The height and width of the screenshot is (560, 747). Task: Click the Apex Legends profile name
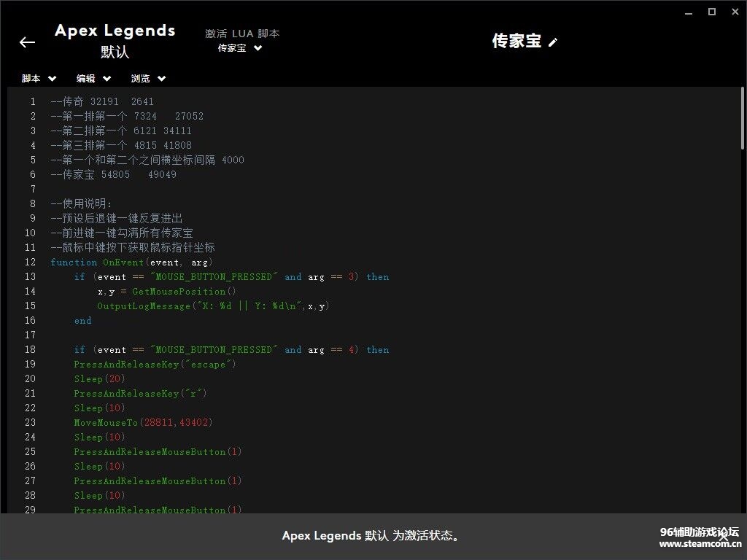115,31
